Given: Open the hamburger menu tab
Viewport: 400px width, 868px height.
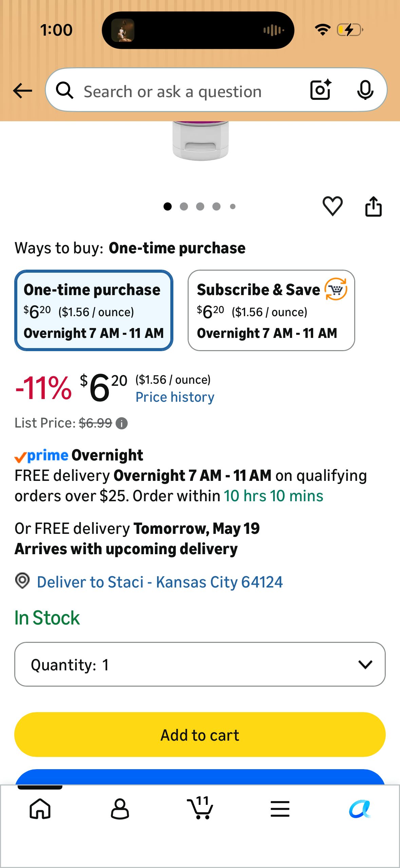Looking at the screenshot, I should coord(280,809).
